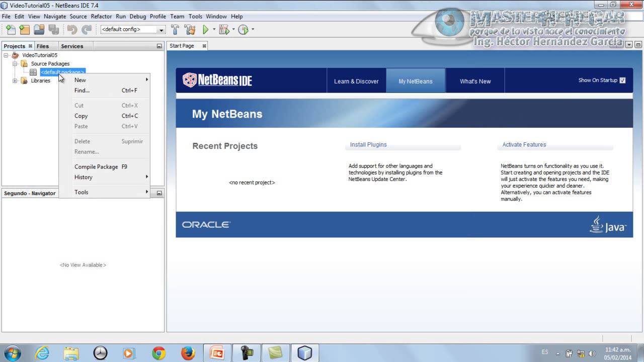Click the Install Plugins link
This screenshot has width=644, height=362.
point(368,144)
